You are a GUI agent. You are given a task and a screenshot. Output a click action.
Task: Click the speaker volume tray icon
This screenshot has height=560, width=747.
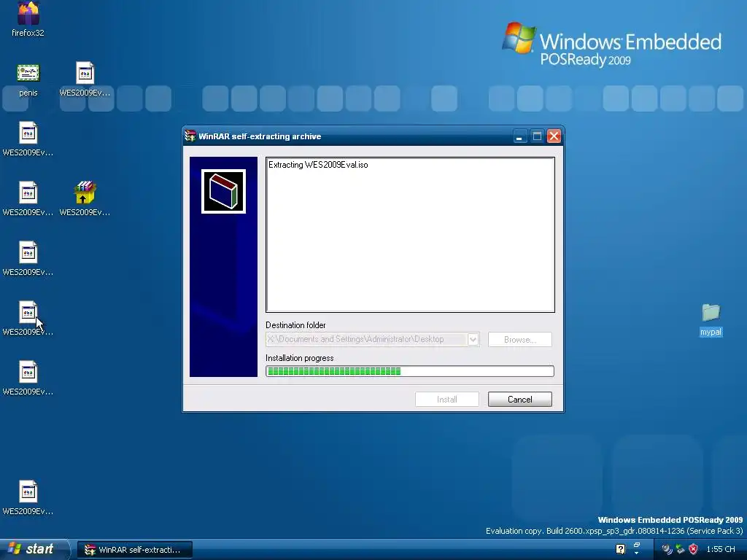click(667, 550)
